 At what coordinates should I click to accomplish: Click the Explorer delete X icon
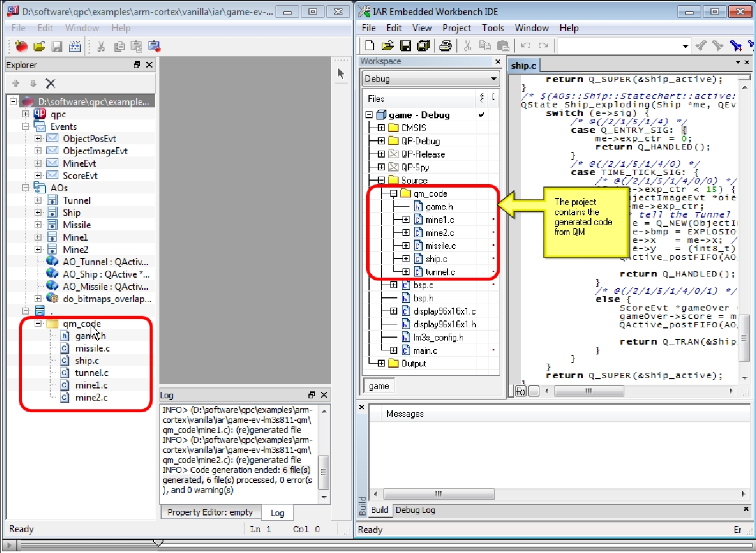tap(50, 84)
